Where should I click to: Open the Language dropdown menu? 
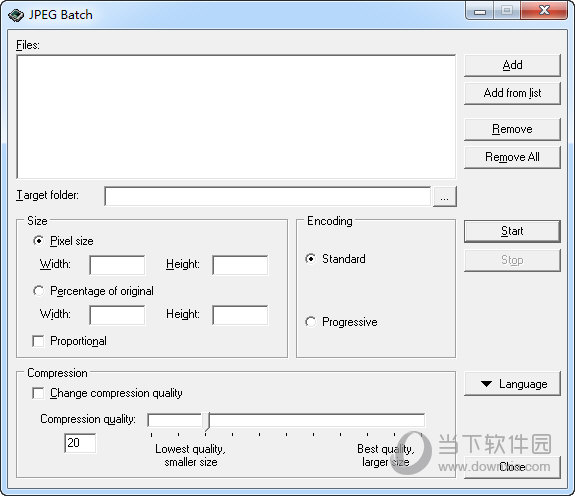coord(512,384)
